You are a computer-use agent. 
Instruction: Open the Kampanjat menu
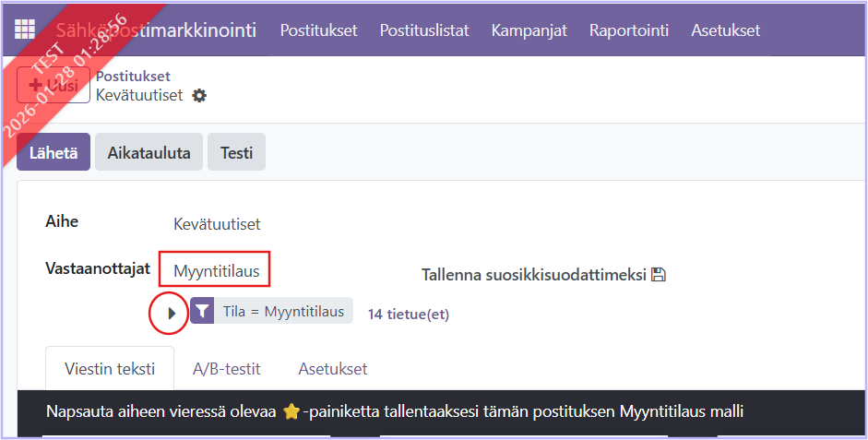pyautogui.click(x=529, y=30)
